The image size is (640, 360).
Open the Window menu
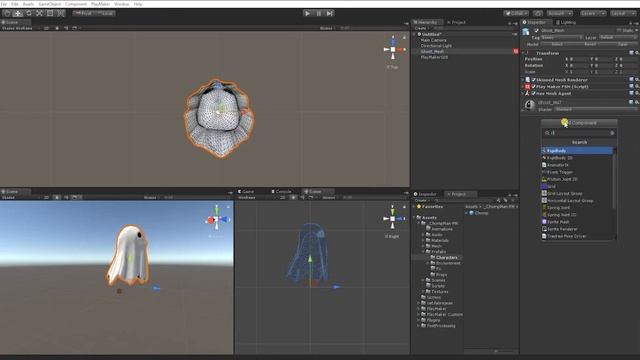point(122,4)
